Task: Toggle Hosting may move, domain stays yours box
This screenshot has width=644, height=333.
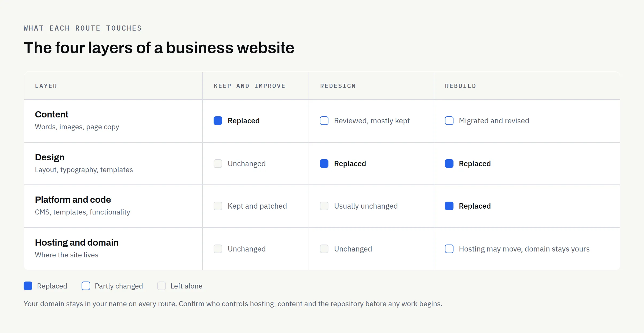Action: [x=449, y=249]
